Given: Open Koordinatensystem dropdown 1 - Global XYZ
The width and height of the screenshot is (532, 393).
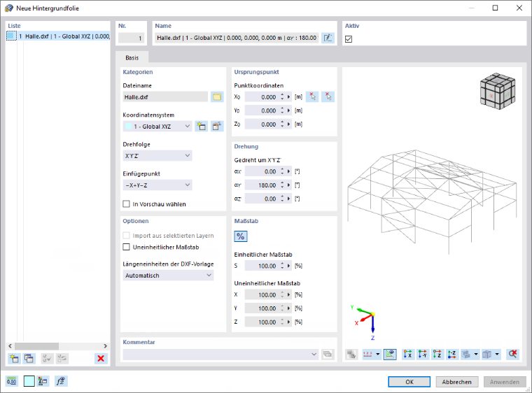Looking at the screenshot, I should [x=157, y=127].
